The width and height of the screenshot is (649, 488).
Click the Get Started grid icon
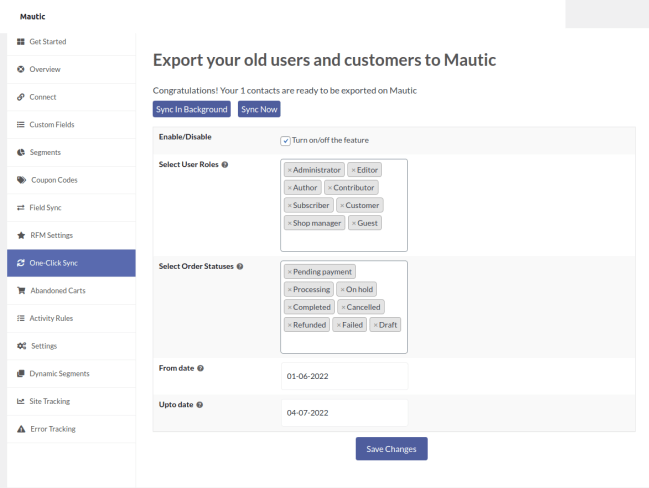21,41
